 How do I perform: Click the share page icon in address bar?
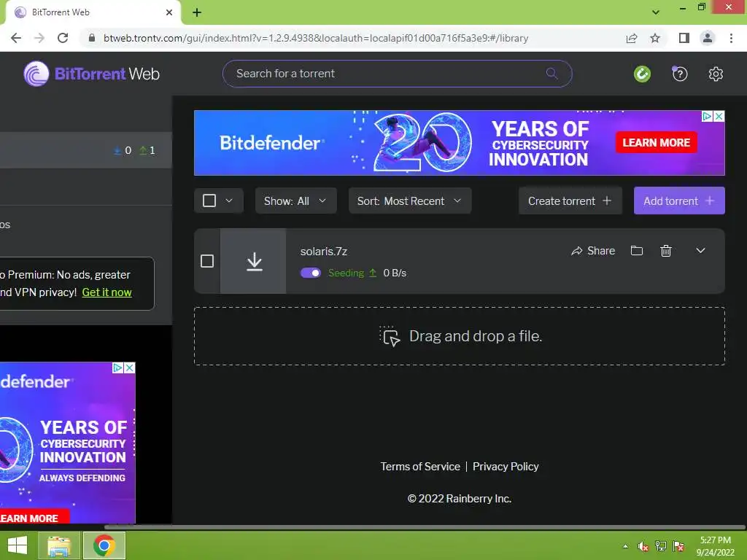coord(632,38)
